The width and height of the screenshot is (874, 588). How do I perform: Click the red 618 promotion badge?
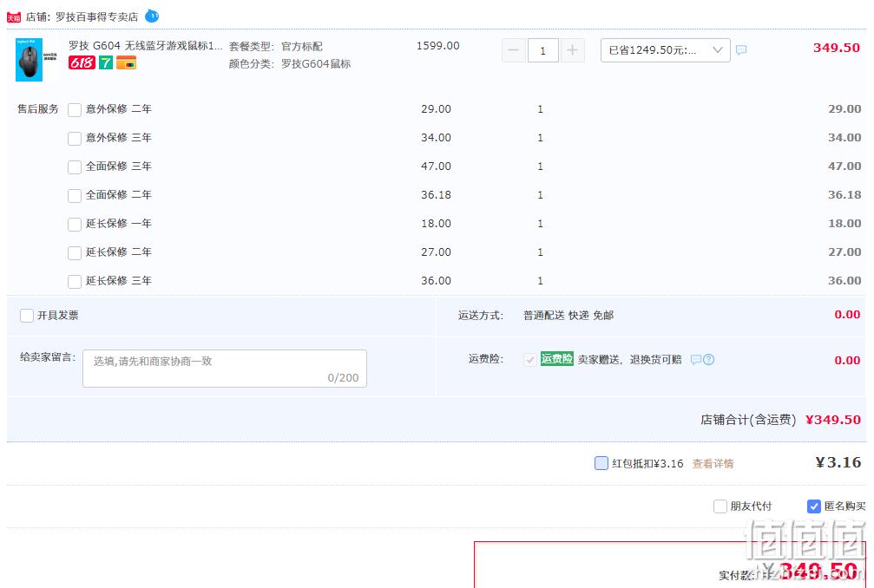82,63
